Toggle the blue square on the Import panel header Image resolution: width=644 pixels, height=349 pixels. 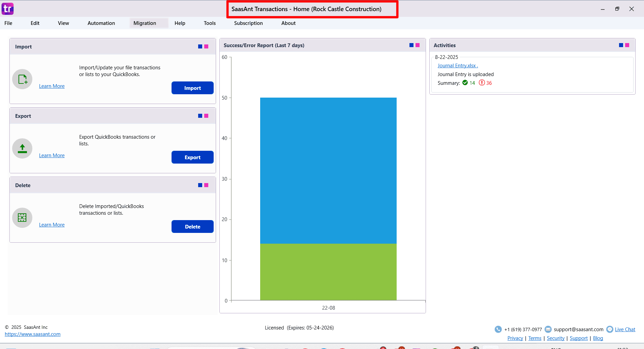tap(200, 46)
